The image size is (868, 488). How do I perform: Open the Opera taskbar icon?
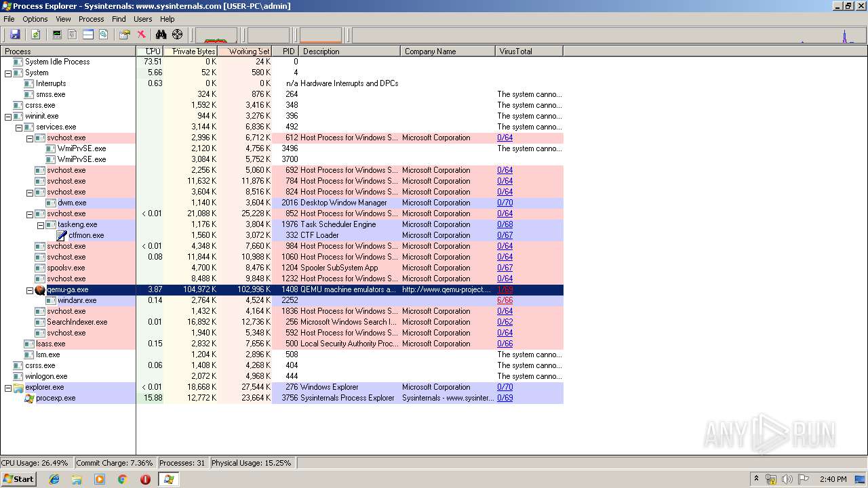tap(145, 479)
